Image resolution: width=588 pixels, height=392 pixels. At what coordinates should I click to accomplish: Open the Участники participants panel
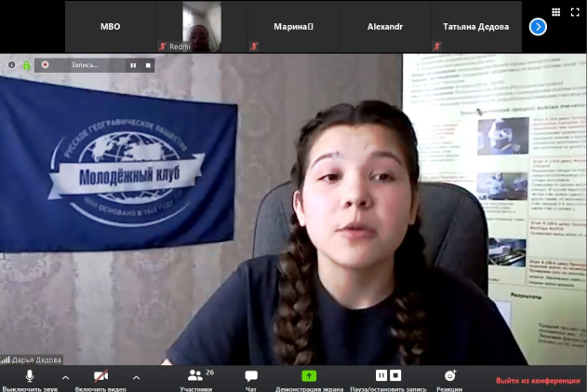pos(195,376)
